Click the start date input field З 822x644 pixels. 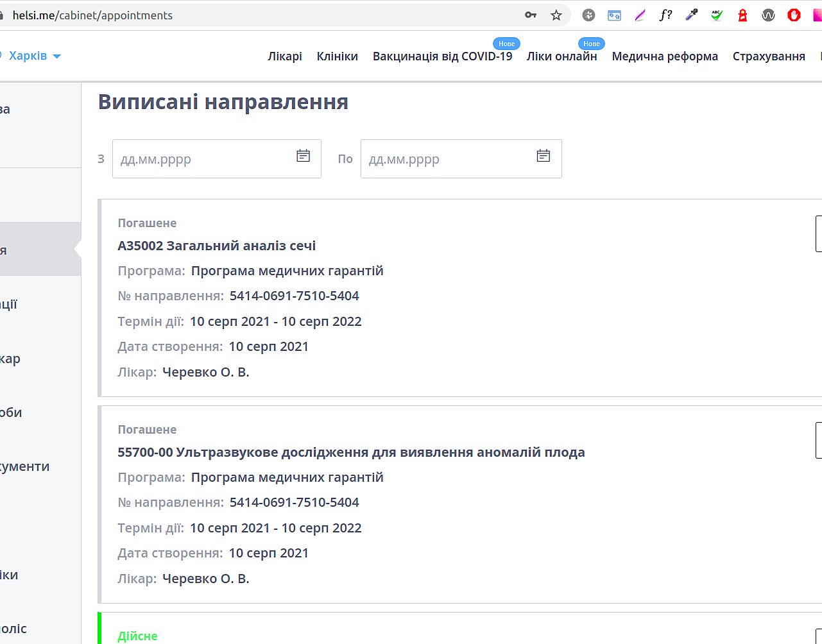(202, 159)
